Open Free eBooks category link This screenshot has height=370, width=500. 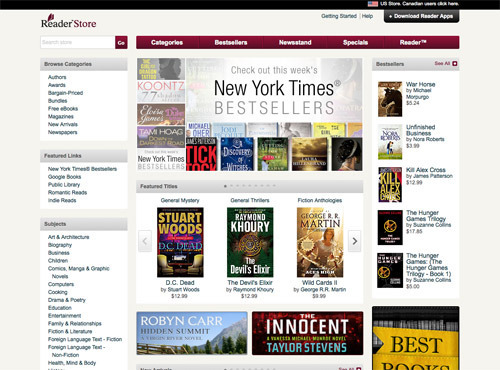pyautogui.click(x=63, y=108)
